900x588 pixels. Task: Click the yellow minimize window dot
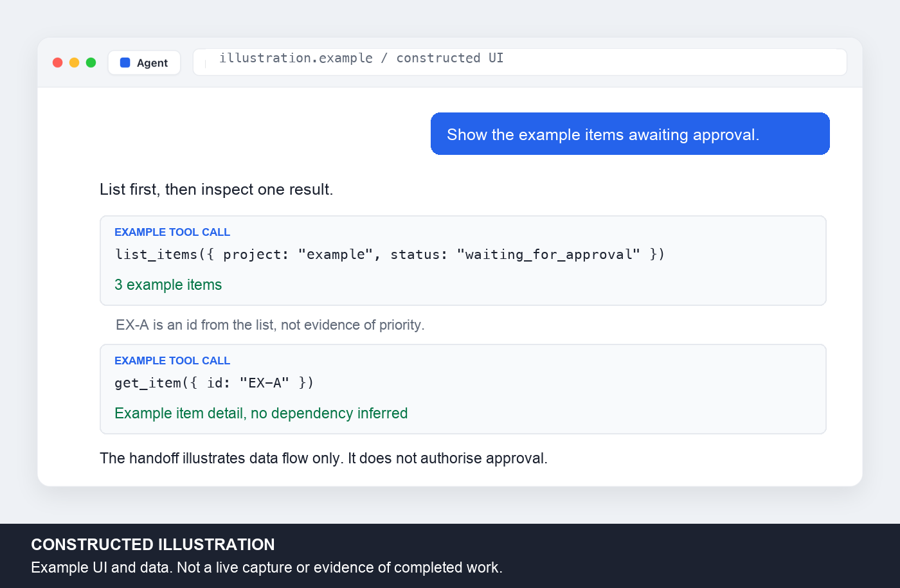point(75,62)
